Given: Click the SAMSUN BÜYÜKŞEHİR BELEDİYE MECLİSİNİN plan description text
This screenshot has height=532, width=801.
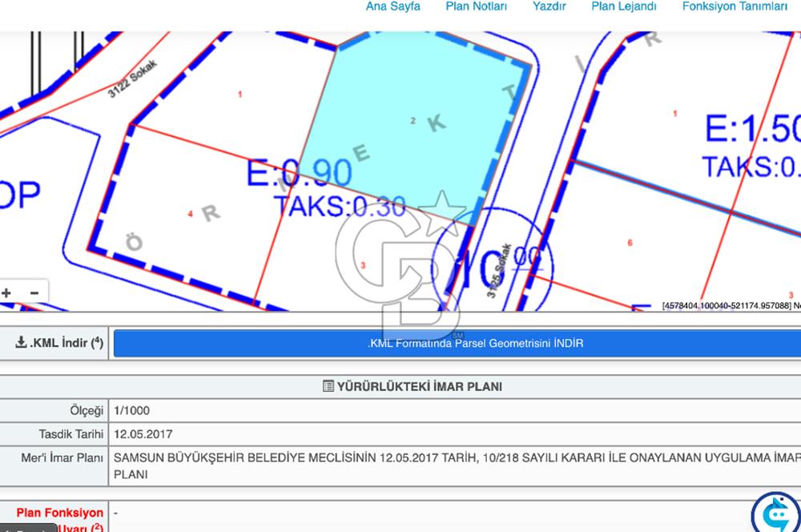Looking at the screenshot, I should click(457, 465).
